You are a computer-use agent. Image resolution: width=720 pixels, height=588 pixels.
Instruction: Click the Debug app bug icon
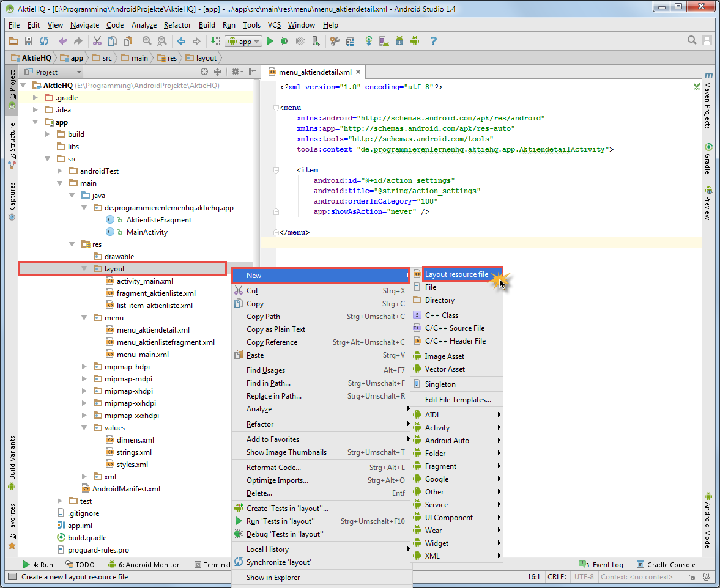point(284,42)
